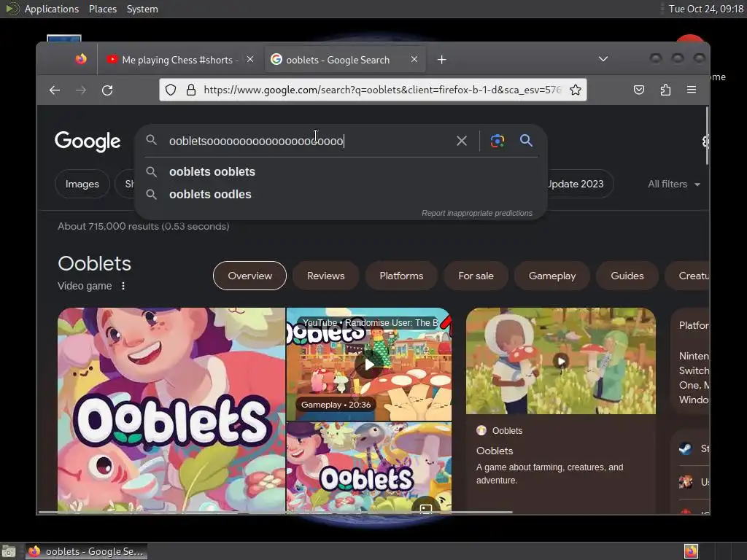Screen dimensions: 747x560
Task: Click the horizontal scrollbar at window bottom
Action: (275, 513)
